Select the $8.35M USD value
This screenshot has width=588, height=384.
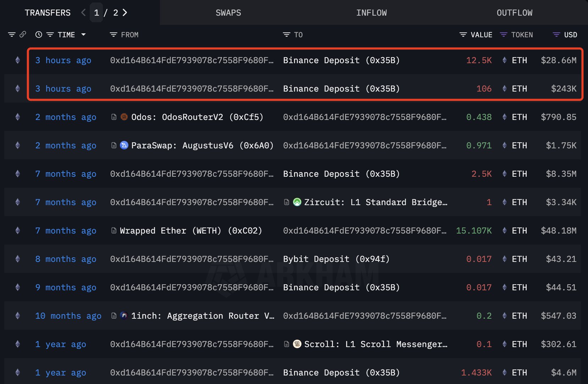pos(561,174)
